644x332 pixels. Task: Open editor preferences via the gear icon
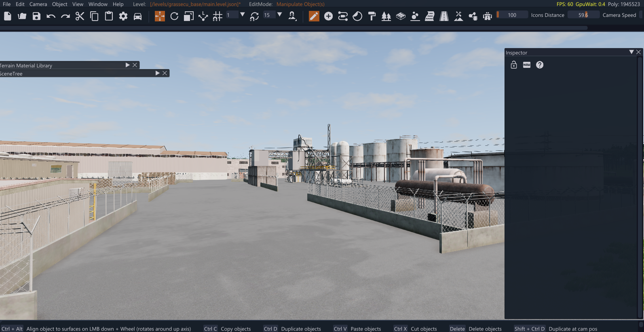point(123,16)
